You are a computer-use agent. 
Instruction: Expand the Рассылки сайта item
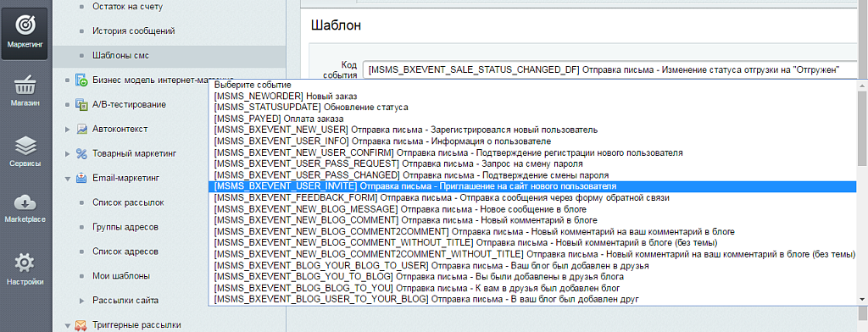point(81,301)
